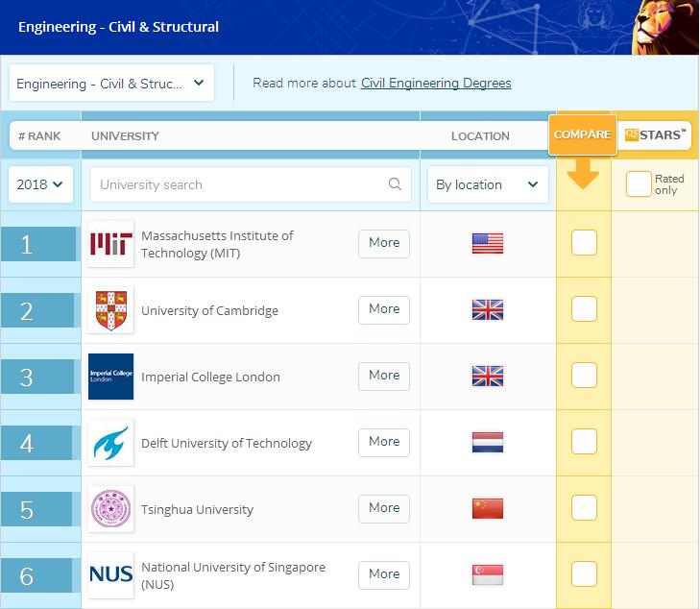Viewport: 700px width, 609px height.
Task: Click rank number 6 cell
Action: click(x=36, y=575)
